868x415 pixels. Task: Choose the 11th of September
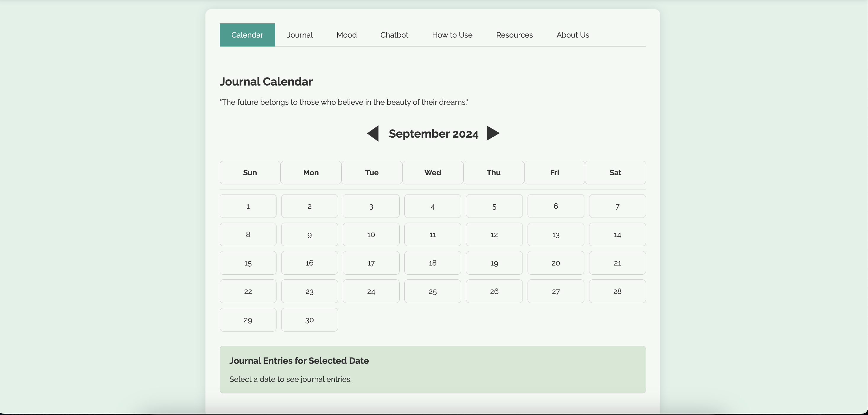click(433, 234)
